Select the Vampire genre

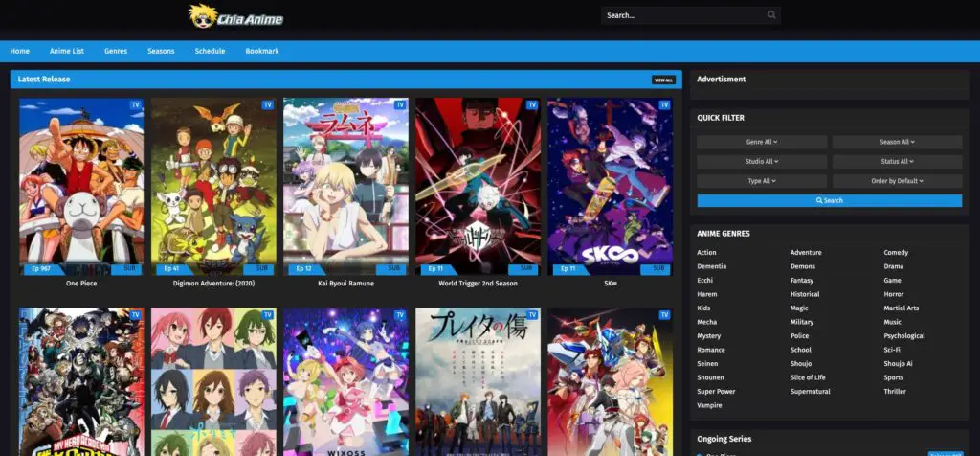[709, 405]
